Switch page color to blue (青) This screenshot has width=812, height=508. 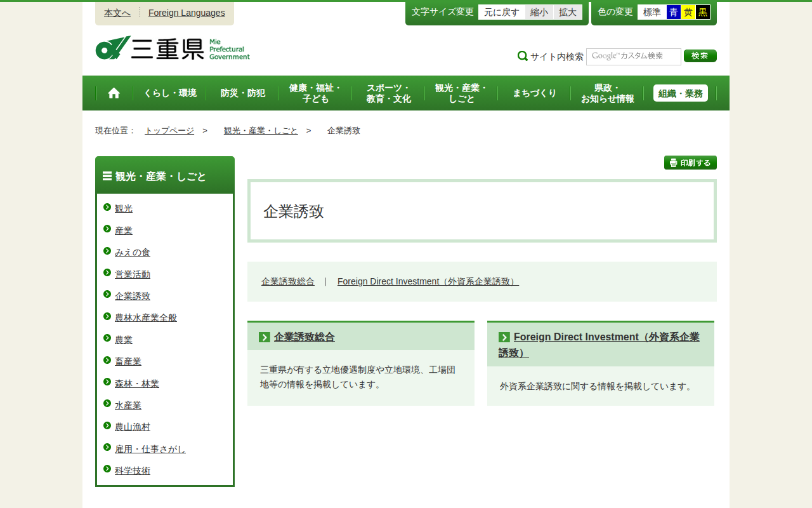674,12
